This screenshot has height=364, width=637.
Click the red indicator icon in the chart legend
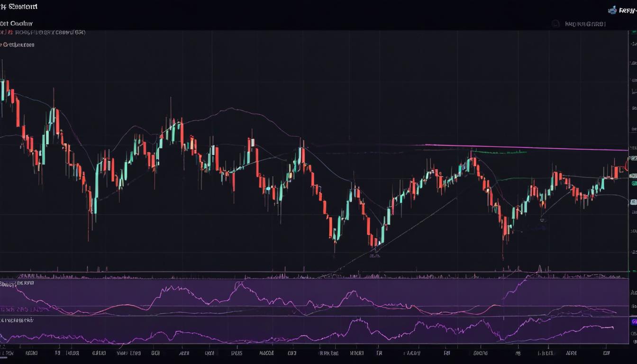coord(9,32)
